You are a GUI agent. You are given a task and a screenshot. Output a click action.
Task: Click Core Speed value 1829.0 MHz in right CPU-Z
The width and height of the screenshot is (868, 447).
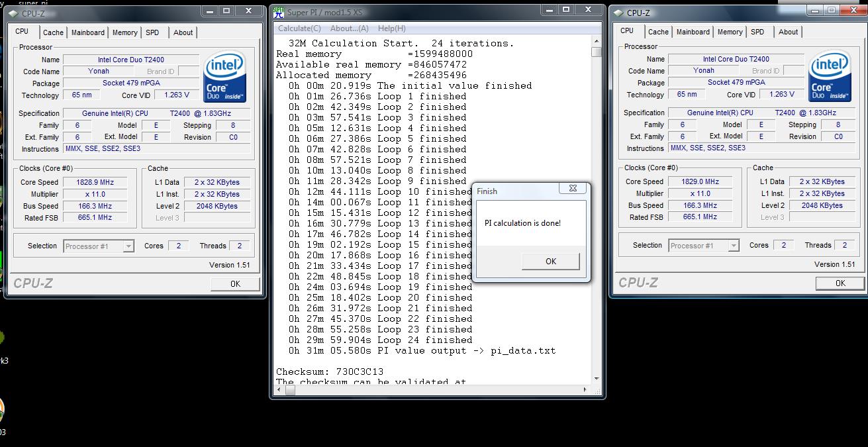(700, 181)
